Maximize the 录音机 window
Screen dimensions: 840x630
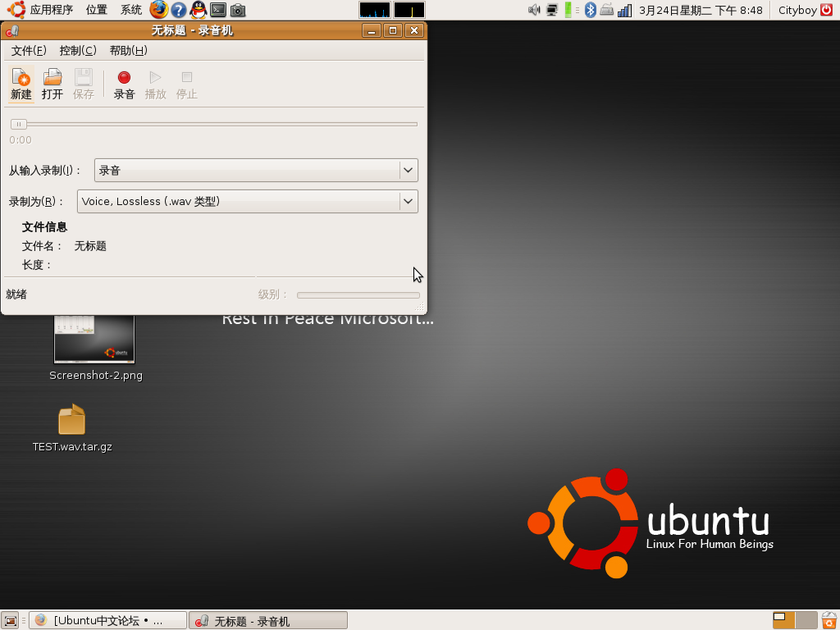393,30
